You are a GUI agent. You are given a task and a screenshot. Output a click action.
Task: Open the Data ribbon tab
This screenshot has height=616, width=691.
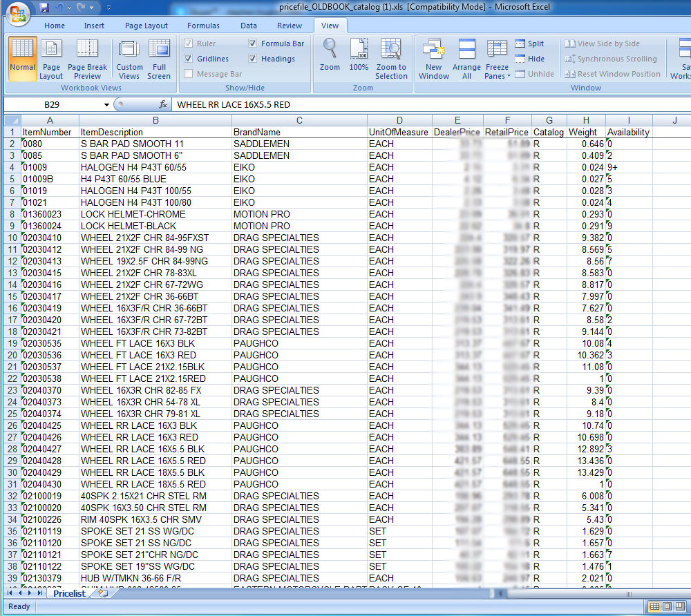click(x=249, y=26)
